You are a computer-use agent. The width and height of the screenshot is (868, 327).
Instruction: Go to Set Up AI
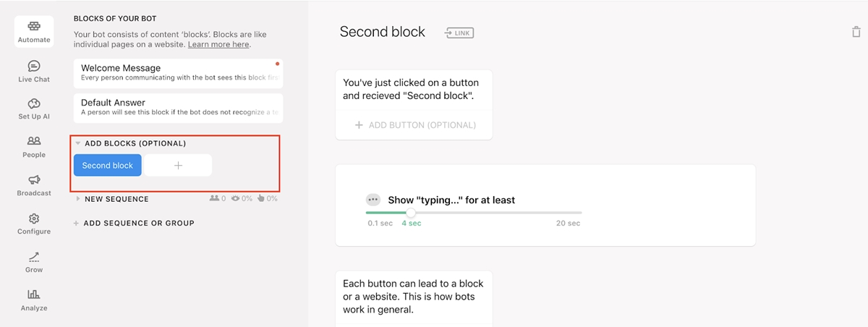click(x=34, y=109)
